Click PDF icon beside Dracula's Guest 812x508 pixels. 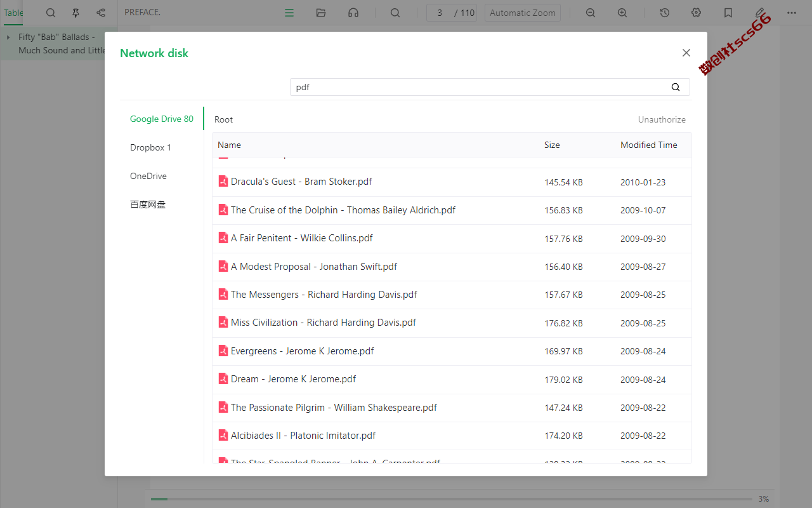tap(223, 182)
